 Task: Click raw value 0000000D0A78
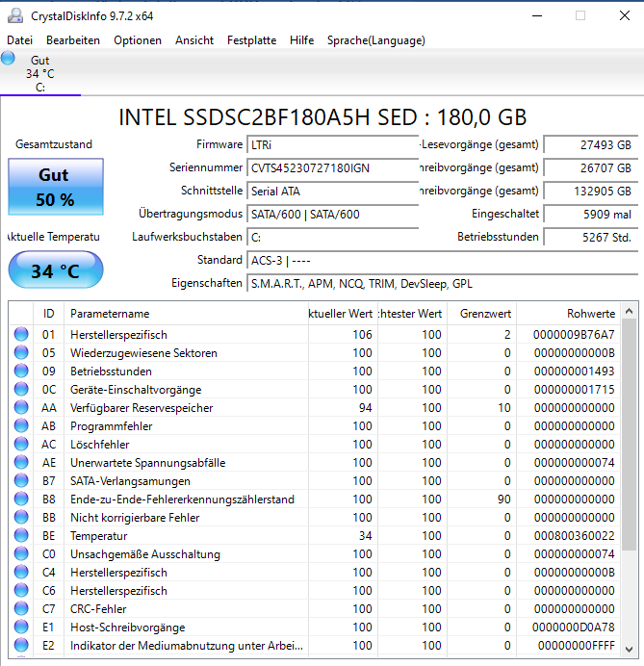574,628
